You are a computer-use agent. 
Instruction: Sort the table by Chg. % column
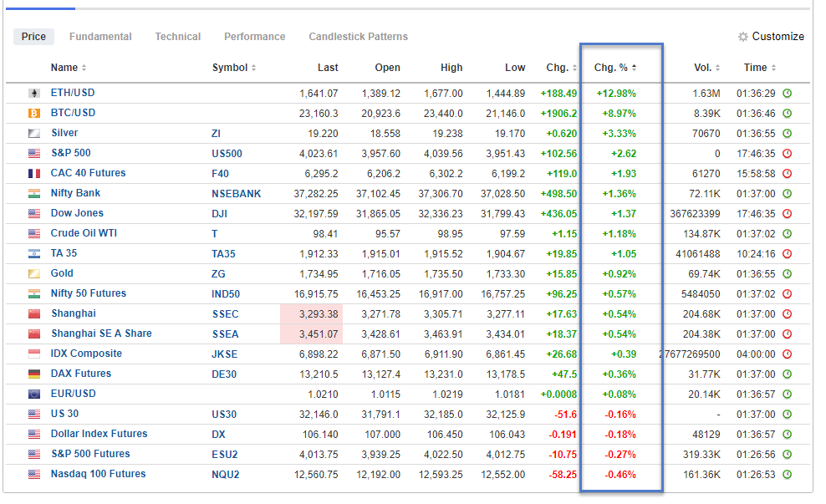click(615, 68)
